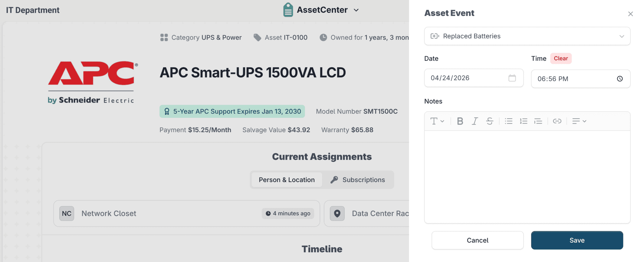Viewport: 644px width, 262px height.
Task: Click the Category UPS & Power text
Action: coord(206,38)
